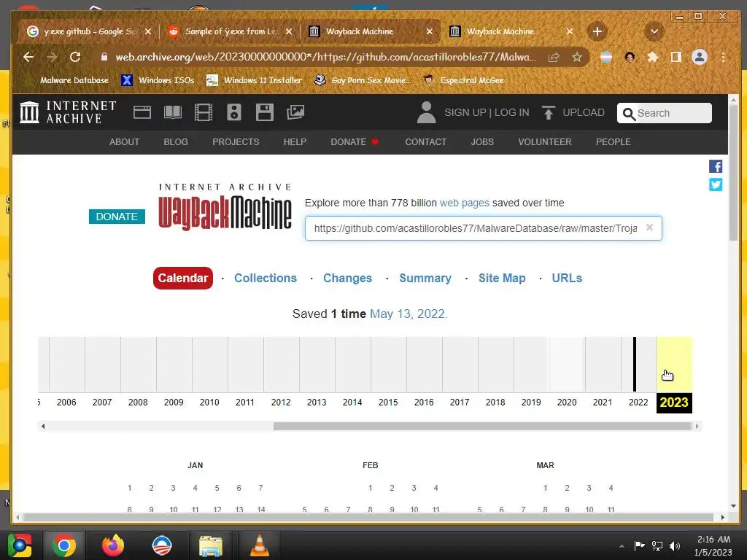The width and height of the screenshot is (747, 560).
Task: Click the teal DONATE button
Action: 117,217
